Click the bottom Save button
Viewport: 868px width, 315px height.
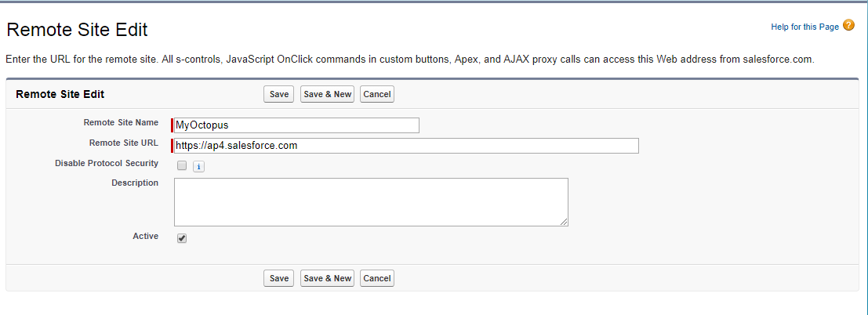pyautogui.click(x=279, y=278)
